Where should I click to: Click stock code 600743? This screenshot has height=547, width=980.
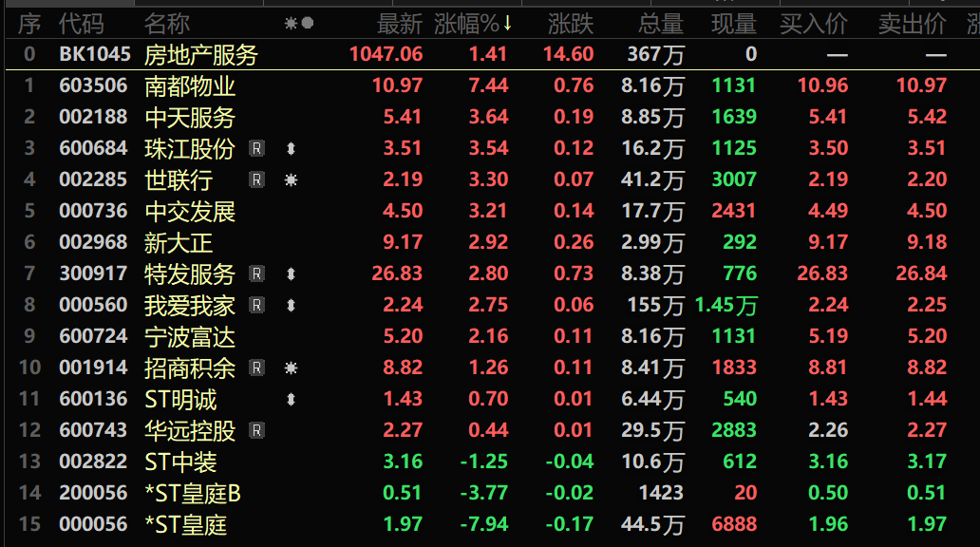pyautogui.click(x=93, y=430)
